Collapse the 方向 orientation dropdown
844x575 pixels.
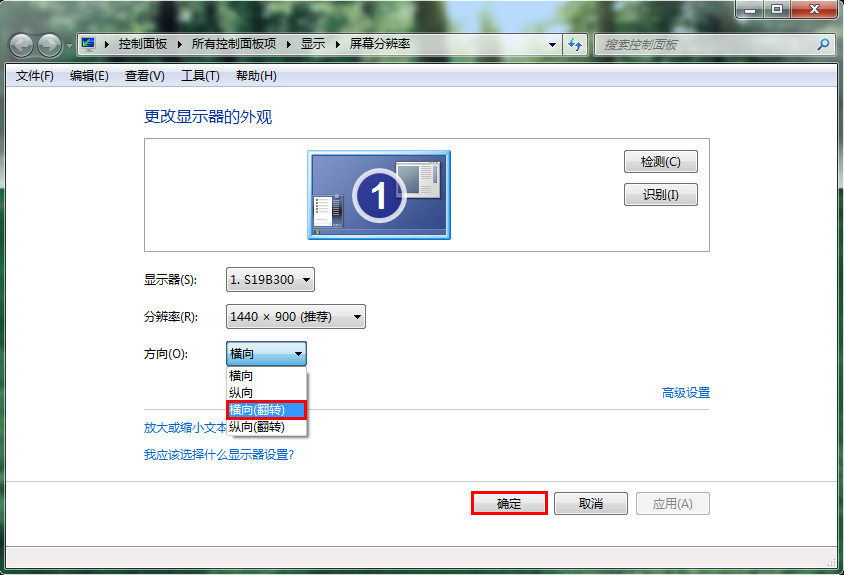(266, 354)
